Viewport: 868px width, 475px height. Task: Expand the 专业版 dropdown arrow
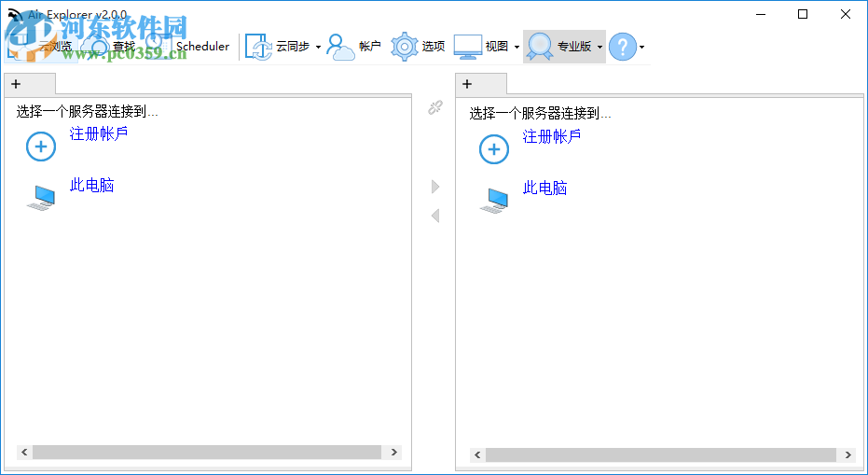pos(599,47)
